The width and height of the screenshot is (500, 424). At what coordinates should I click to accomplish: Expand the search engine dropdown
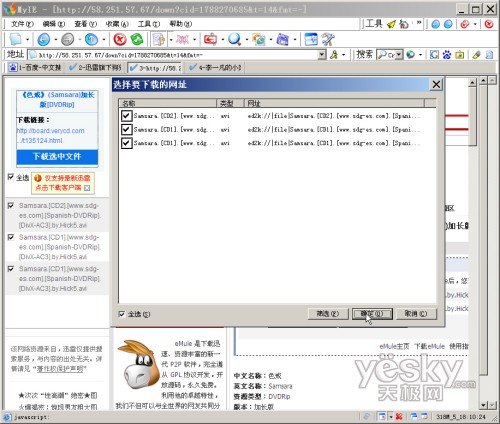pyautogui.click(x=399, y=55)
